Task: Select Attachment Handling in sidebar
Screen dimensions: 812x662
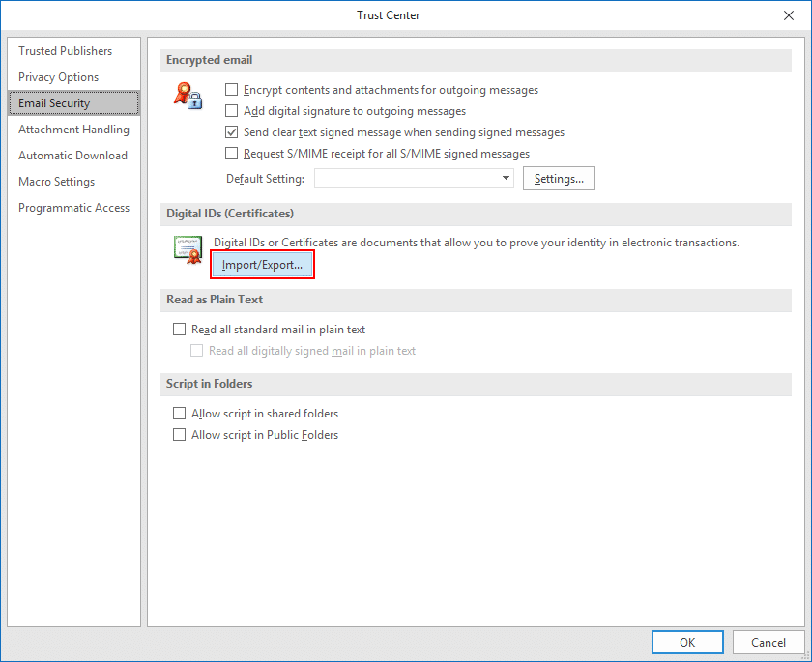Action: [73, 130]
